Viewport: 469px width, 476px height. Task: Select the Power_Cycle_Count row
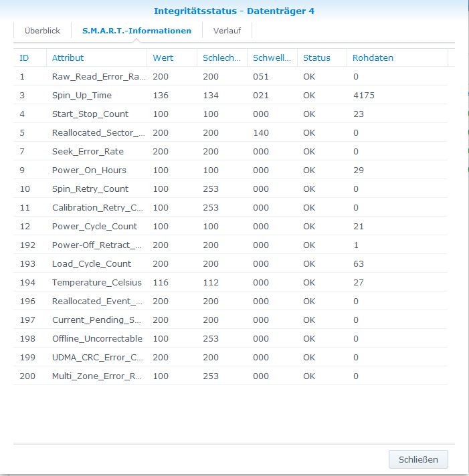(94, 227)
